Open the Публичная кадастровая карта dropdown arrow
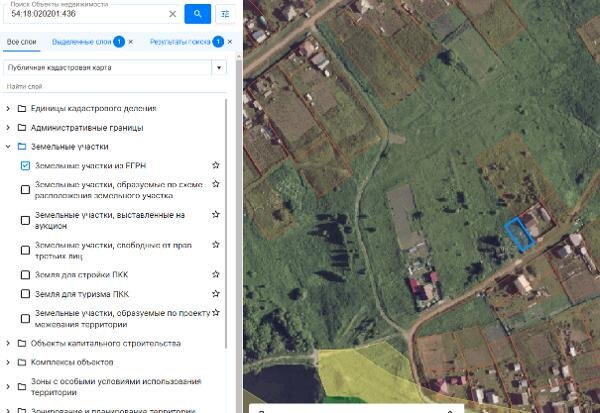 (x=219, y=68)
